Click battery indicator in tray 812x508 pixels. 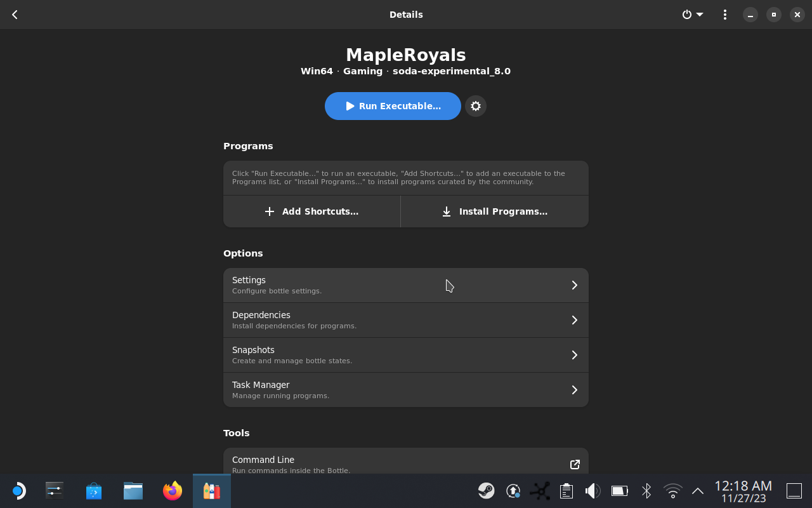620,491
